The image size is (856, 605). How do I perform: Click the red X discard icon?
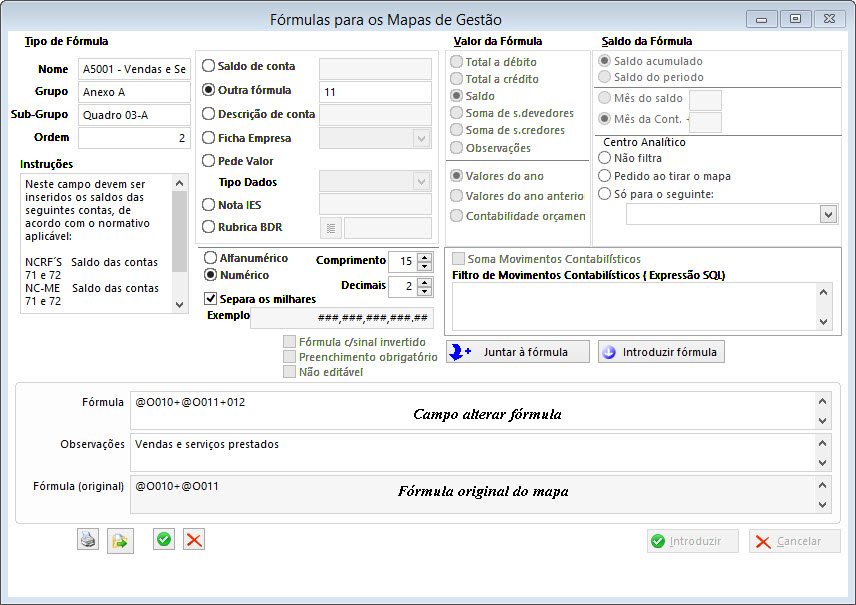pos(194,540)
